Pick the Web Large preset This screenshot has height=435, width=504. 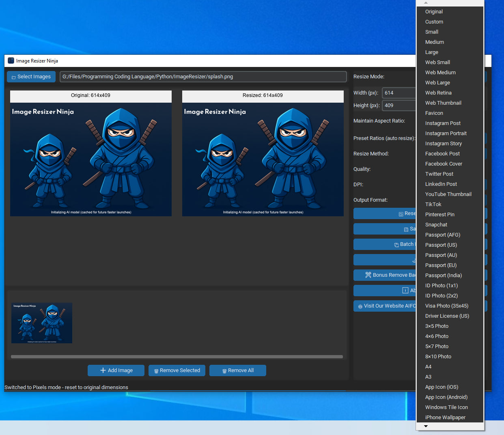click(x=450, y=83)
